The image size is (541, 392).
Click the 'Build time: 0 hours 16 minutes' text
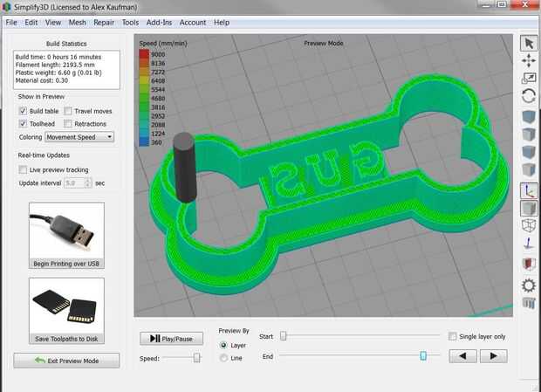coord(58,57)
